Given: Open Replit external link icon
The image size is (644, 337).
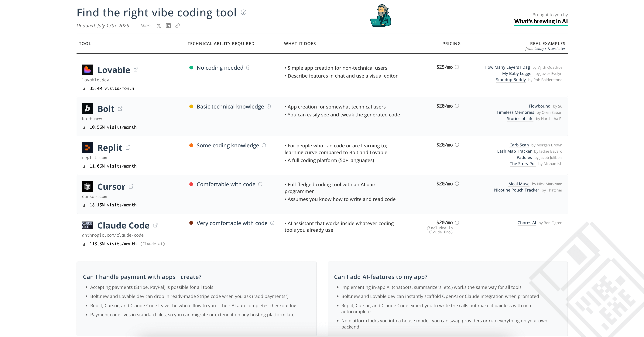Looking at the screenshot, I should [x=128, y=148].
